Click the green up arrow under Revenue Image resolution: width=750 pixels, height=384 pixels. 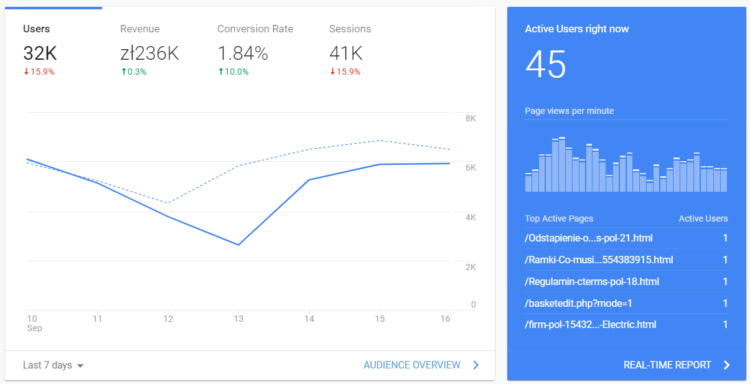(123, 72)
